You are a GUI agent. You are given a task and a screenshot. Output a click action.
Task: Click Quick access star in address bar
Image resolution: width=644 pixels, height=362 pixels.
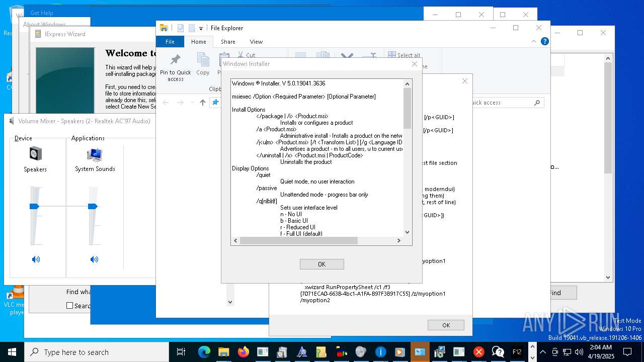pyautogui.click(x=215, y=103)
